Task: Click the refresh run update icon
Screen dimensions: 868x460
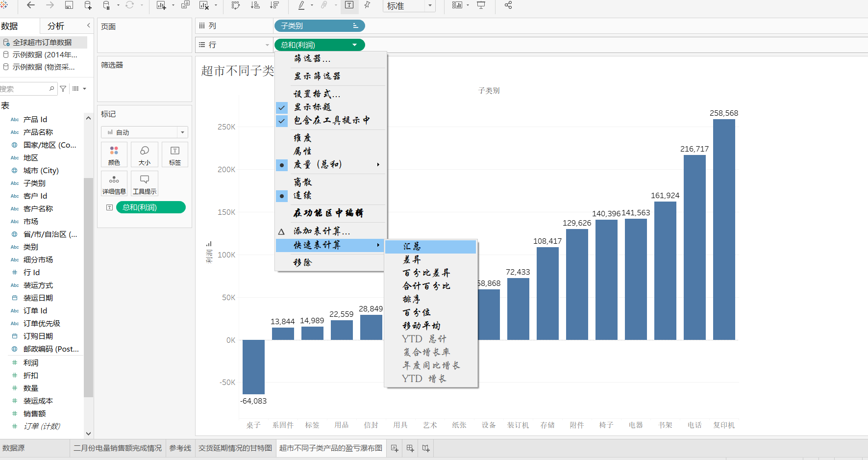Action: pyautogui.click(x=129, y=5)
